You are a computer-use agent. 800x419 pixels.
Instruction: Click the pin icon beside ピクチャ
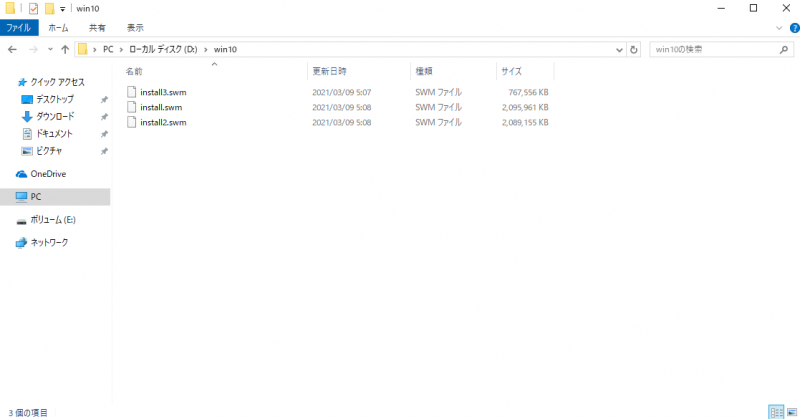click(104, 152)
